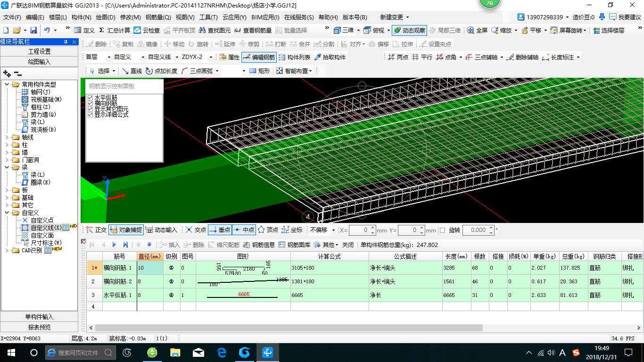Click 工程设置 navigation button
The height and width of the screenshot is (362, 644).
click(x=40, y=51)
